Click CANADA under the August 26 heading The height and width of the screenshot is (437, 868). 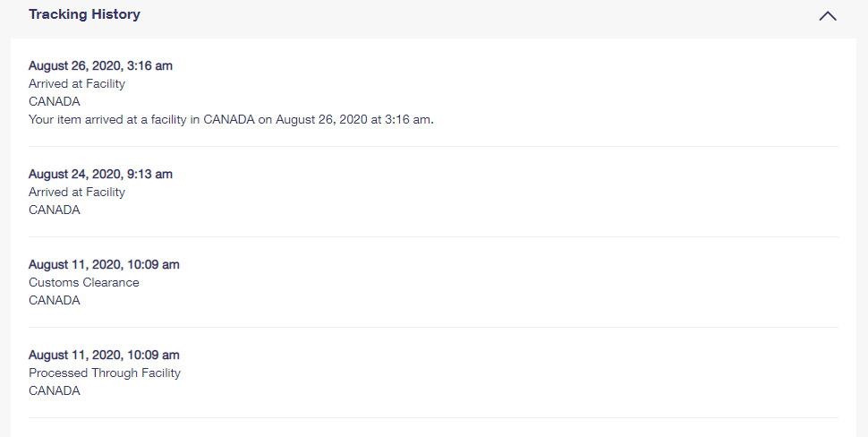(x=55, y=101)
